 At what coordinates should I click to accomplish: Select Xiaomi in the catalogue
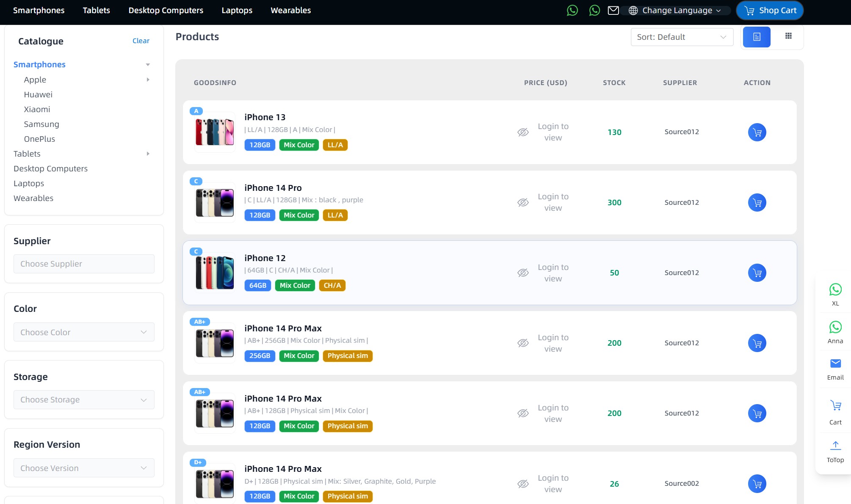click(x=37, y=109)
